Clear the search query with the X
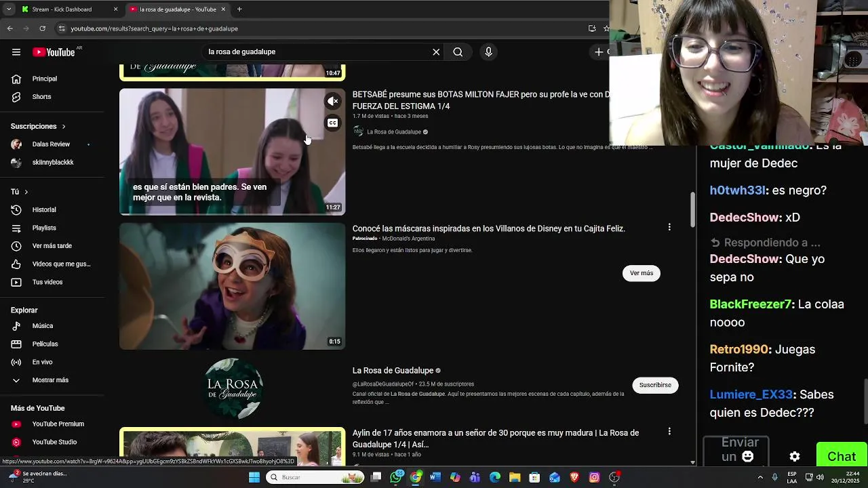This screenshot has height=488, width=868. [436, 52]
